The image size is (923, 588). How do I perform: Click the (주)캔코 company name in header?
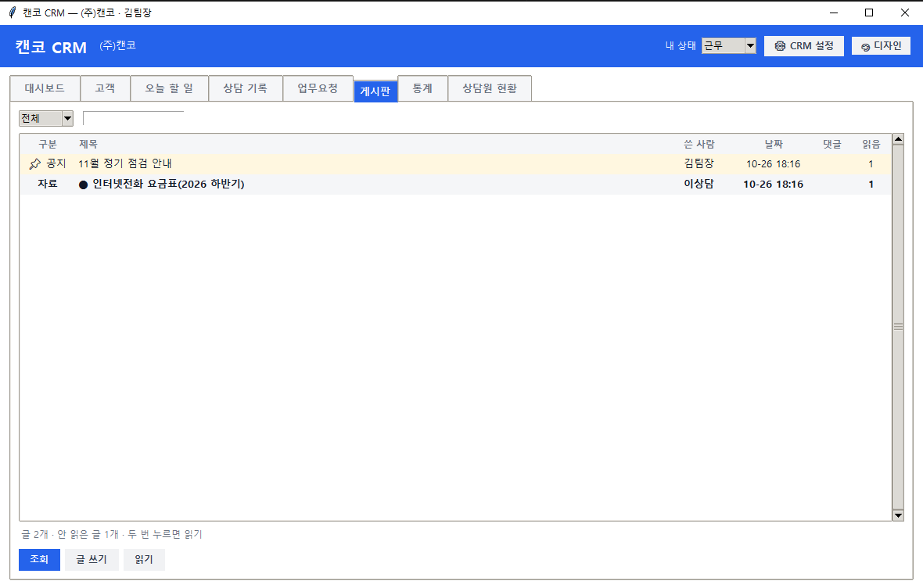(x=118, y=45)
